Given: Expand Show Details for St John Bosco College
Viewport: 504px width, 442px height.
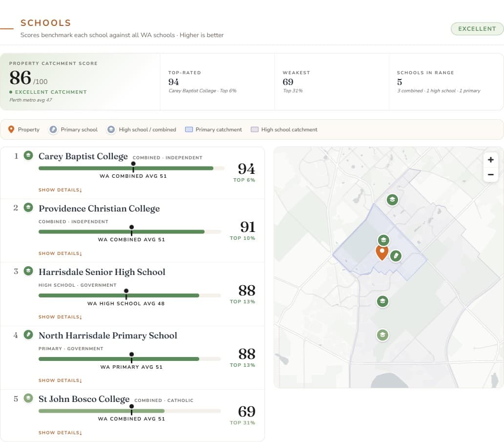Looking at the screenshot, I should pyautogui.click(x=60, y=433).
